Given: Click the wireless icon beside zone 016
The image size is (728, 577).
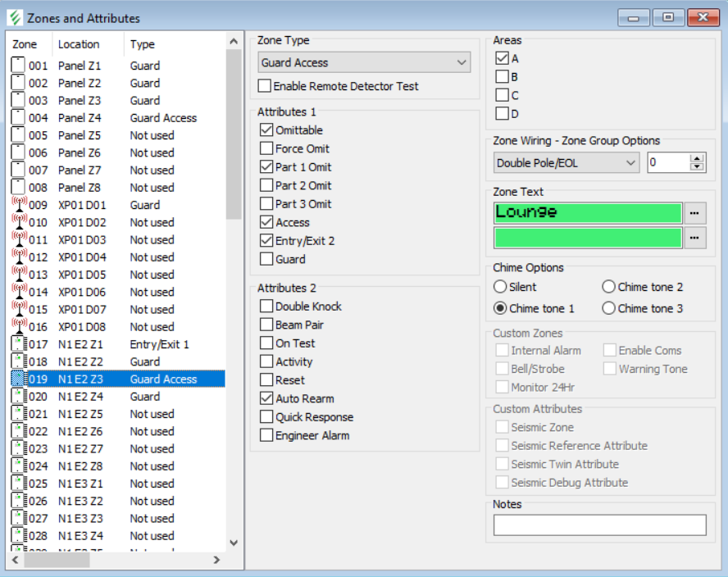Looking at the screenshot, I should (x=18, y=327).
